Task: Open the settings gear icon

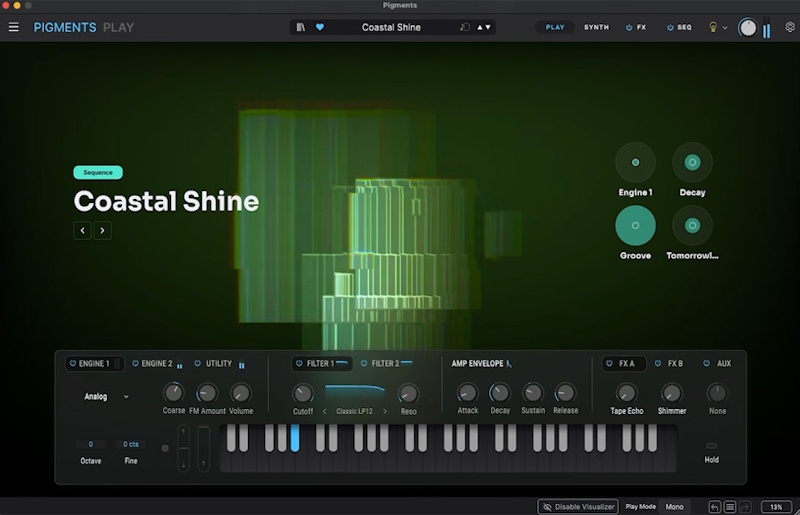Action: pos(790,27)
